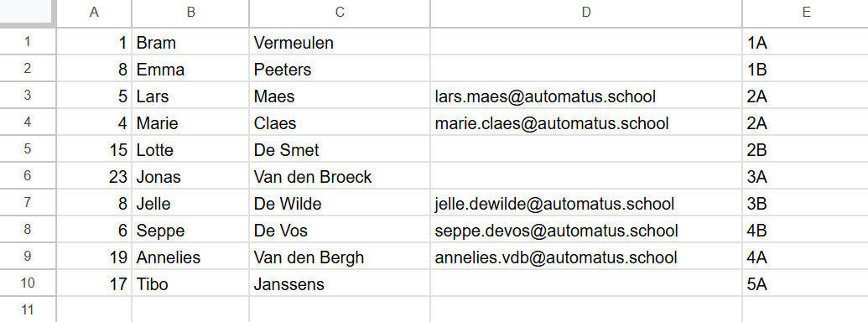
Task: Click the select-all corner box
Action: coord(27,13)
